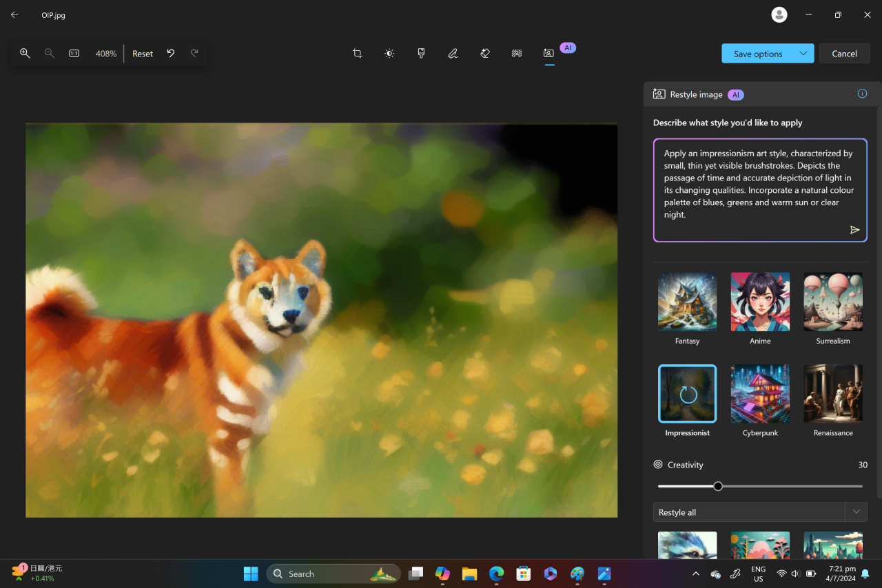
Task: Click the Reset button
Action: [143, 54]
